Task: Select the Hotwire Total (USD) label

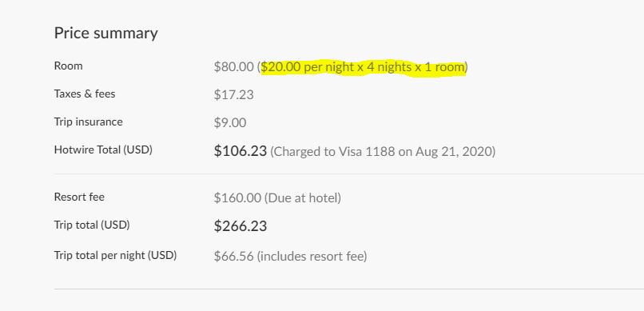Action: tap(103, 150)
